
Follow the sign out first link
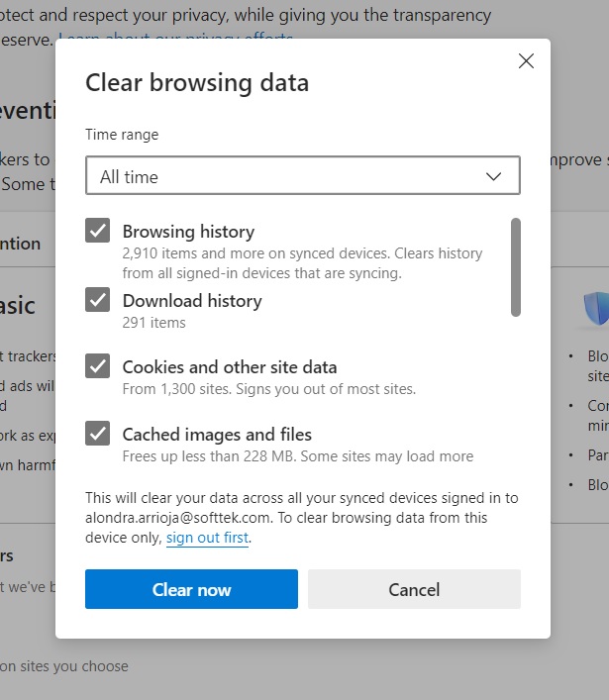click(208, 538)
